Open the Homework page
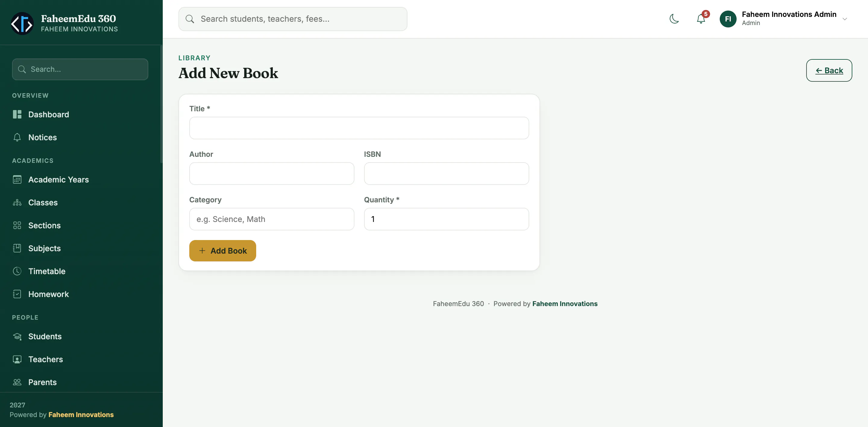Screen dimensions: 868x427 [80, 294]
